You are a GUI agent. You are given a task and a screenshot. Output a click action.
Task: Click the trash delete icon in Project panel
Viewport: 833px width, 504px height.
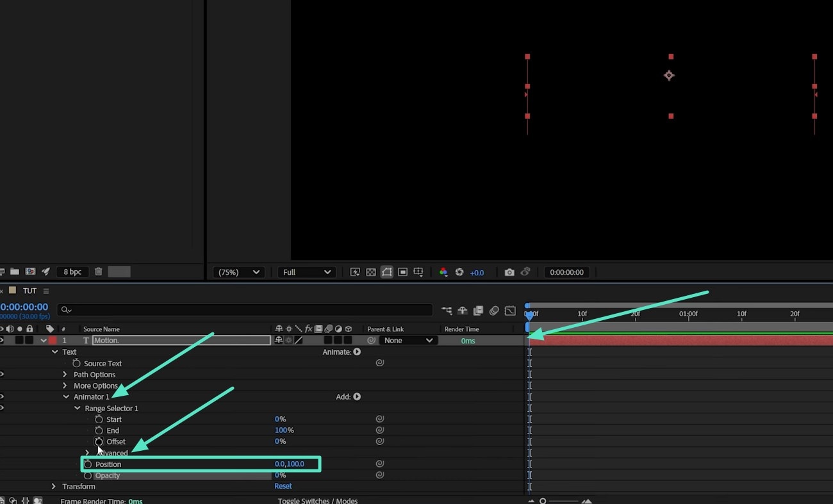click(x=99, y=272)
